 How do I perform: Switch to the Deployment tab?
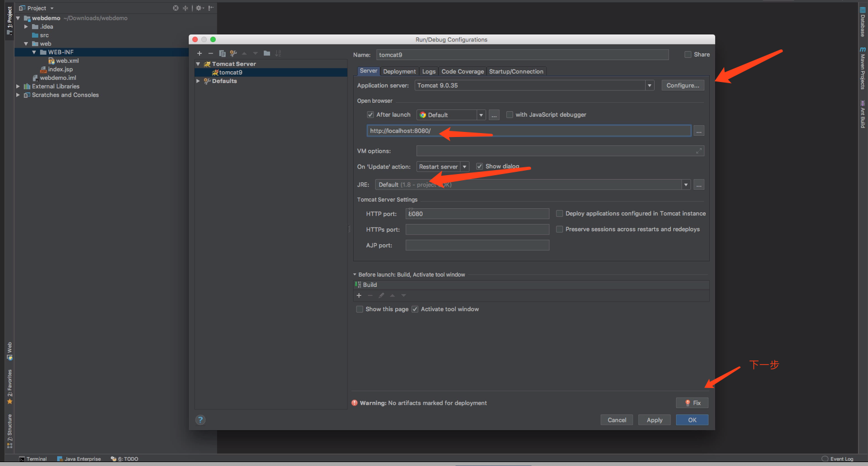399,71
